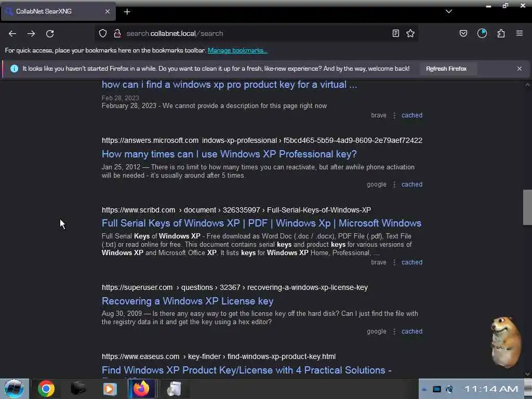
Task: Click the monitor icon in system tray
Action: coord(436,389)
